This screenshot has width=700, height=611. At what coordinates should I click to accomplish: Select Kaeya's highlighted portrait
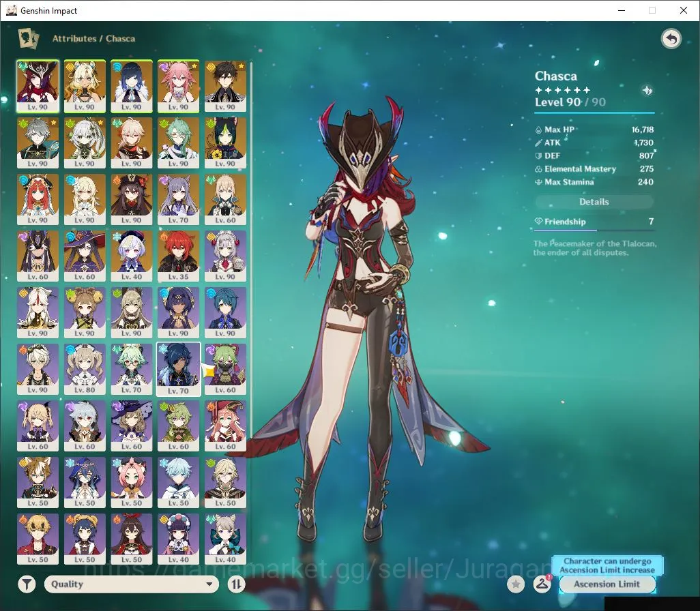(x=179, y=370)
